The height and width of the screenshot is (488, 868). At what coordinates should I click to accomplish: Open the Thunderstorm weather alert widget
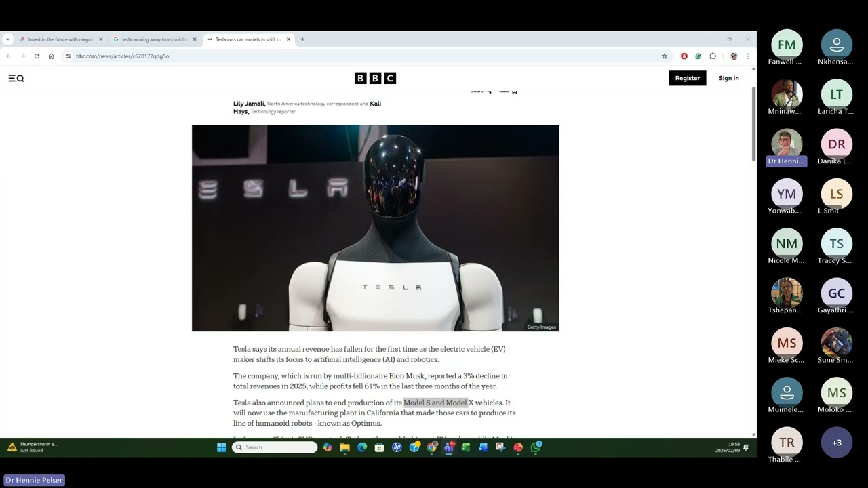pyautogui.click(x=33, y=447)
